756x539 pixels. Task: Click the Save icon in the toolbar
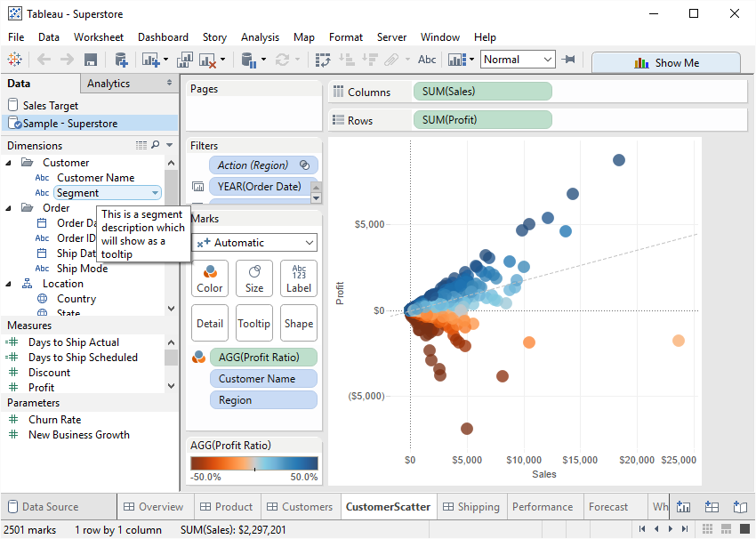90,60
